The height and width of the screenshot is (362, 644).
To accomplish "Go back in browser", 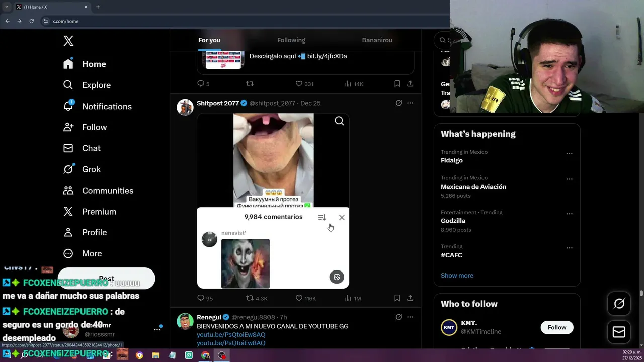I will click(x=7, y=21).
